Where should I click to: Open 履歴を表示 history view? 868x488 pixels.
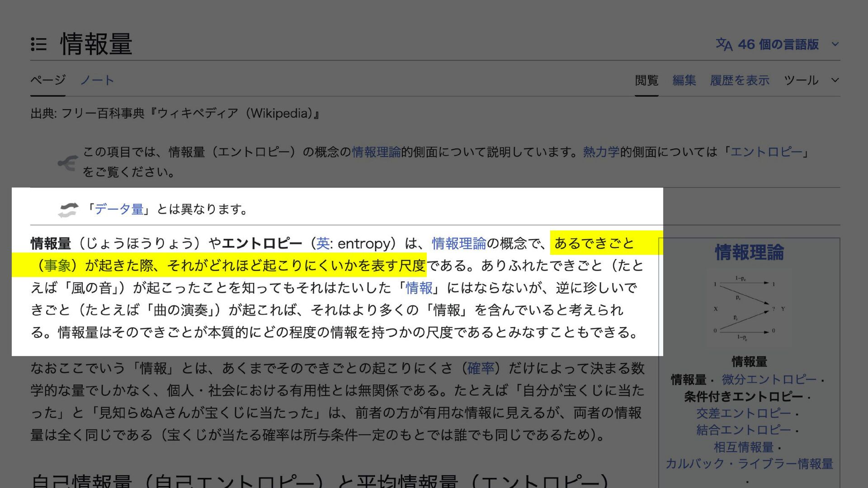click(x=740, y=80)
